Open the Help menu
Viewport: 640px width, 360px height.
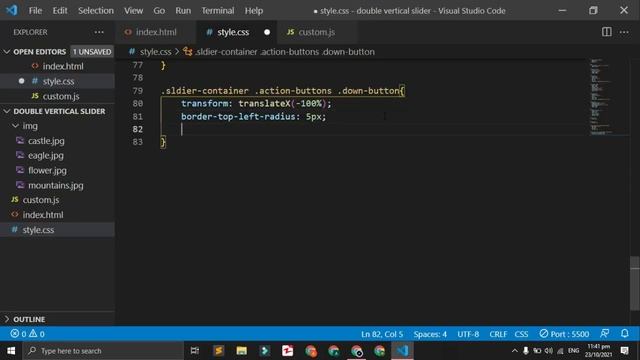(253, 11)
